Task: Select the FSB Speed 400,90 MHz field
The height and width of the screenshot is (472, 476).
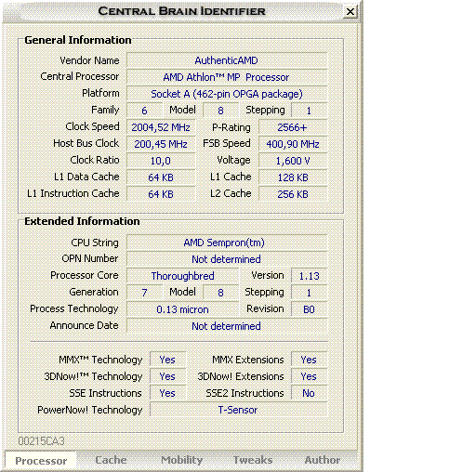Action: click(293, 144)
